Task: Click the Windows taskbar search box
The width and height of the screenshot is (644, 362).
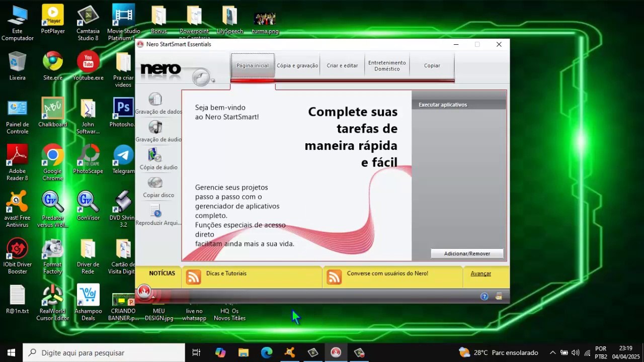Action: 104,353
